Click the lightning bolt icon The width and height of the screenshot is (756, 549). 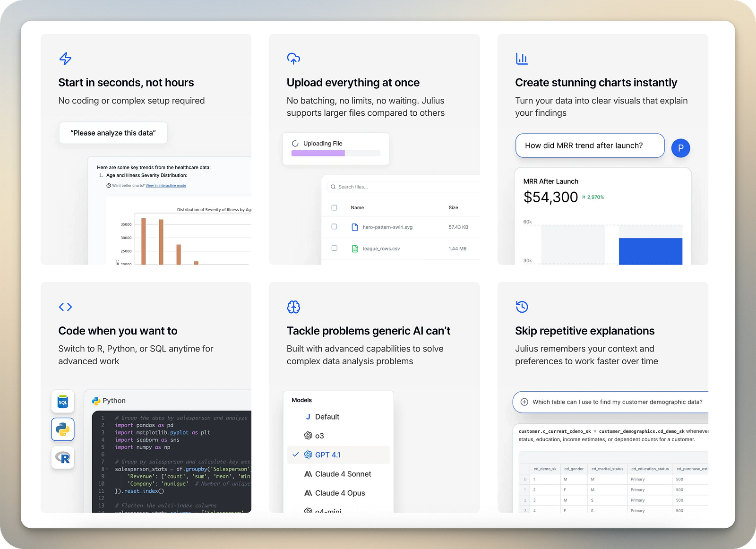[x=65, y=59]
